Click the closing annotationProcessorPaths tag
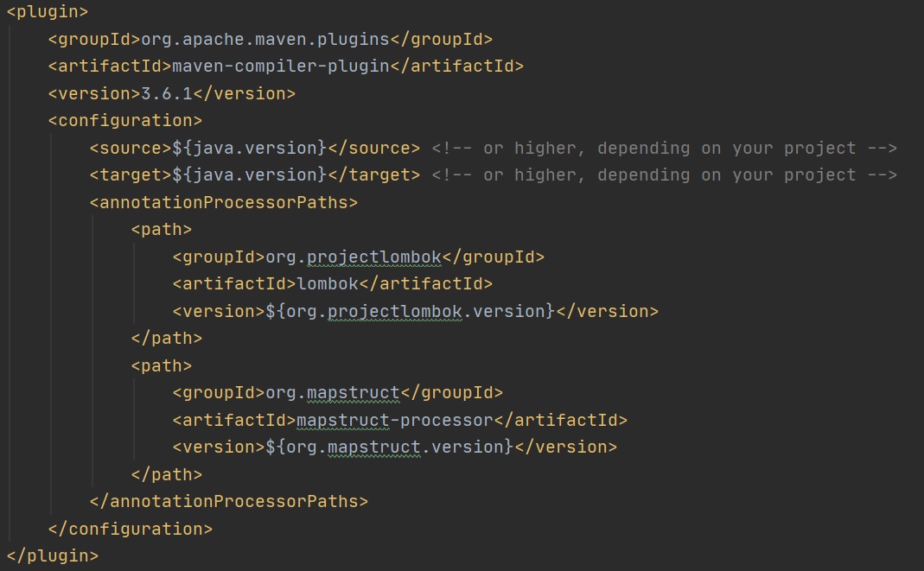The image size is (924, 571). click(228, 501)
